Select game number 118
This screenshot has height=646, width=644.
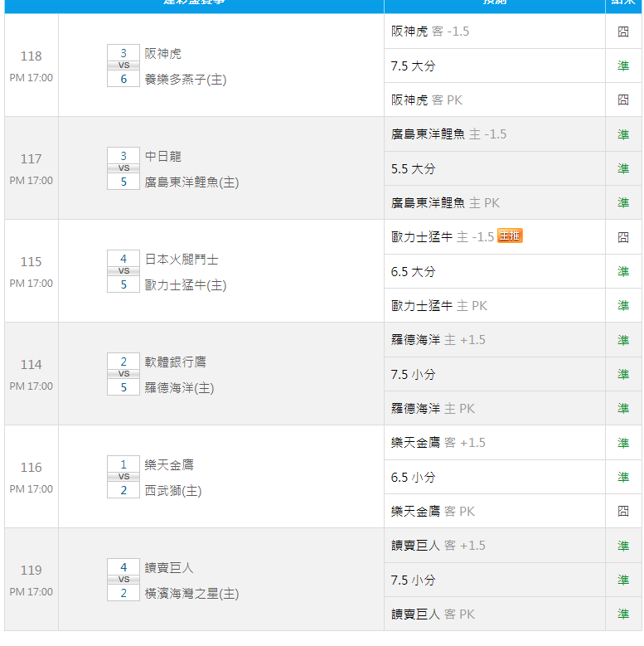click(31, 56)
